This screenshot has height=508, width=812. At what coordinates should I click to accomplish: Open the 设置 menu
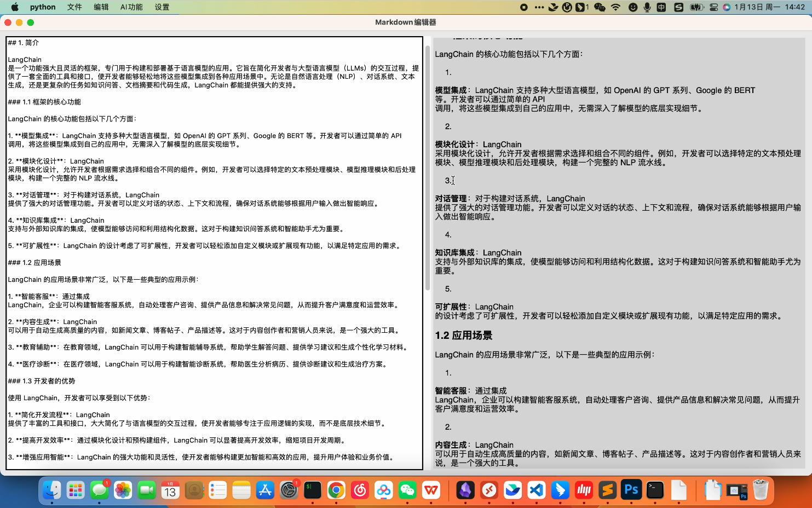point(162,7)
